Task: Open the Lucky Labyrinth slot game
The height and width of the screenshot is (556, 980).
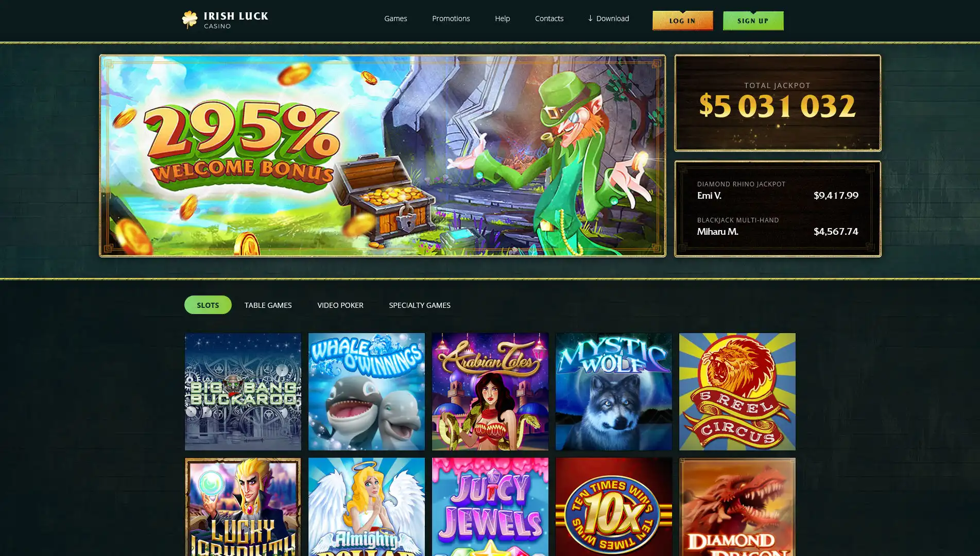Action: pyautogui.click(x=243, y=507)
